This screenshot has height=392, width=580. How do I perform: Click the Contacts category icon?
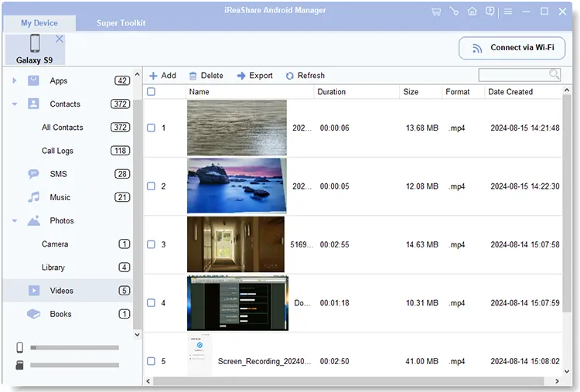coord(33,104)
